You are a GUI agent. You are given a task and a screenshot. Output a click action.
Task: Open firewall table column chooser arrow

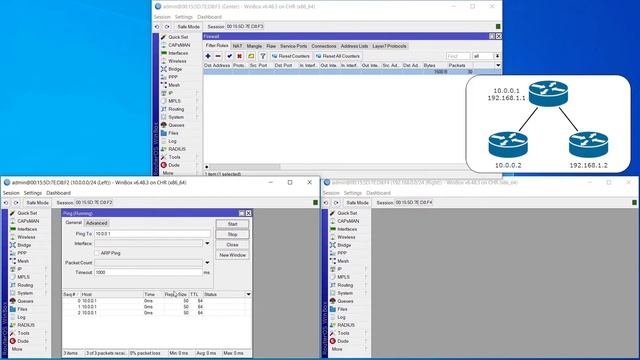tap(498, 65)
